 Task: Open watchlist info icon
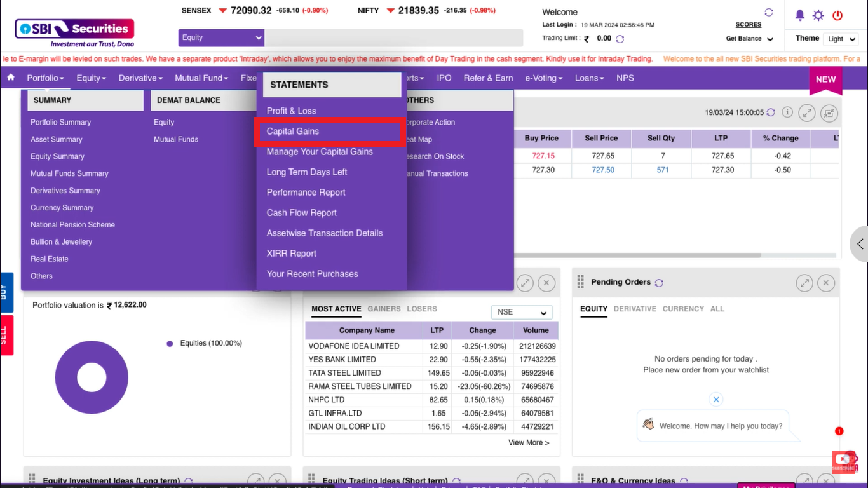(787, 112)
